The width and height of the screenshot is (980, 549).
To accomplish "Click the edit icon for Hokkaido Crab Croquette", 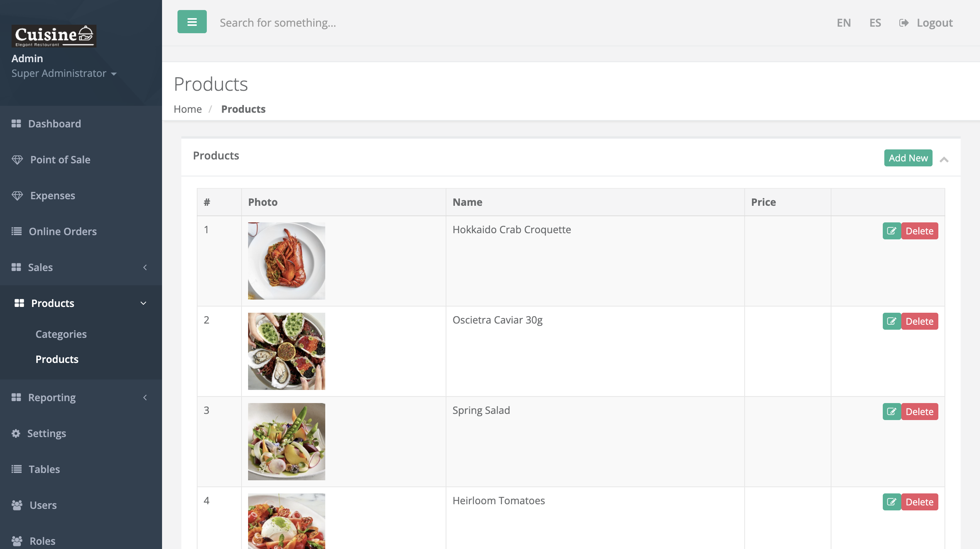I will (x=892, y=231).
